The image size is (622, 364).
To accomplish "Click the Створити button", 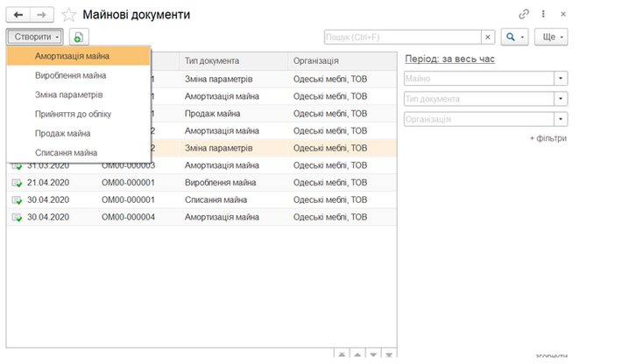I will pyautogui.click(x=35, y=37).
